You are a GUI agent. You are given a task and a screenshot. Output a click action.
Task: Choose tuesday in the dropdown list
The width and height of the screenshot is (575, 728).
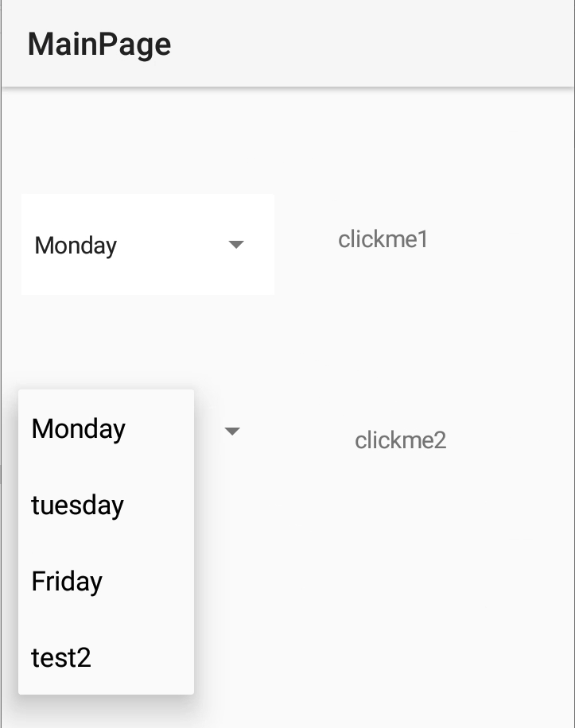(78, 505)
